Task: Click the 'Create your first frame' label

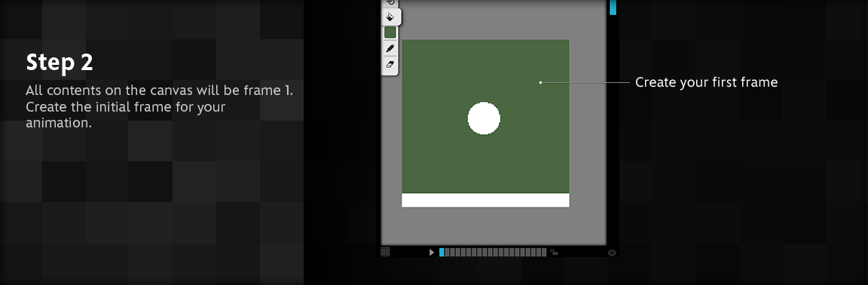Action: coord(706,83)
